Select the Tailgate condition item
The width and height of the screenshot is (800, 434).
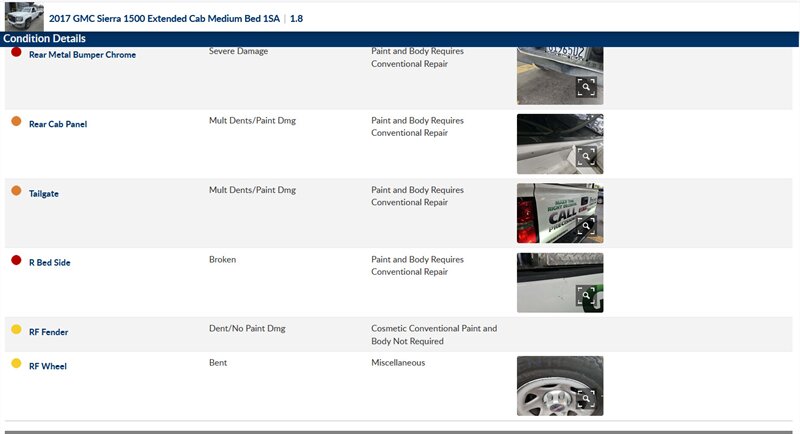44,194
